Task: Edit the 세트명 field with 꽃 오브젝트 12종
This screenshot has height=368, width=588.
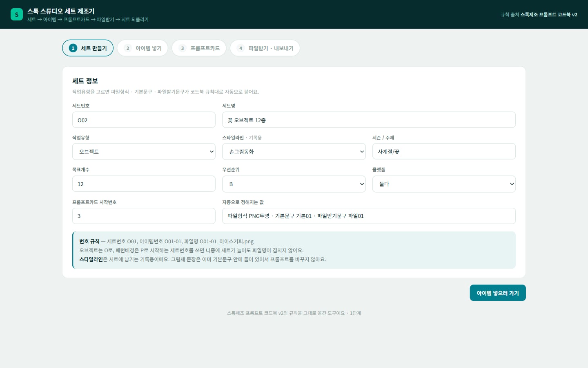Action: point(369,120)
